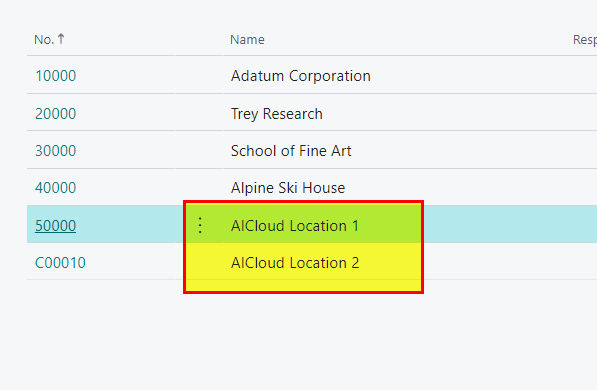Open customer number 10000
This screenshot has width=597, height=390.
coord(56,76)
